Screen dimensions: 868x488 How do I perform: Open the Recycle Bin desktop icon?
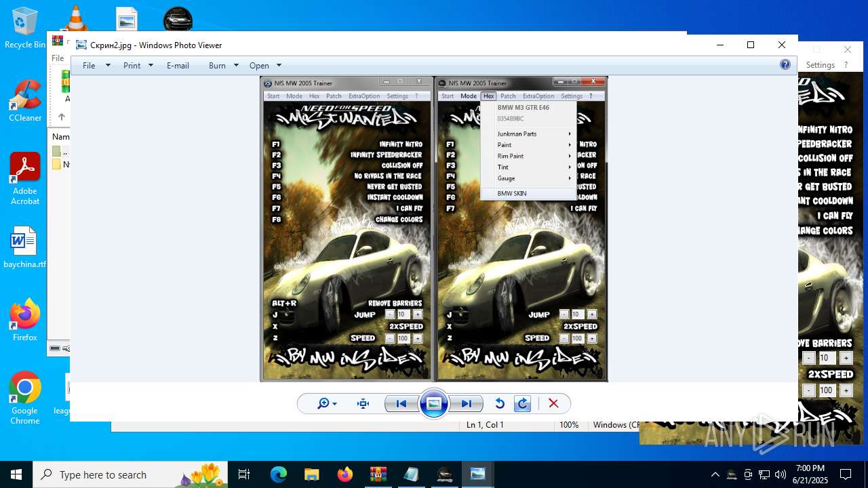click(x=25, y=28)
